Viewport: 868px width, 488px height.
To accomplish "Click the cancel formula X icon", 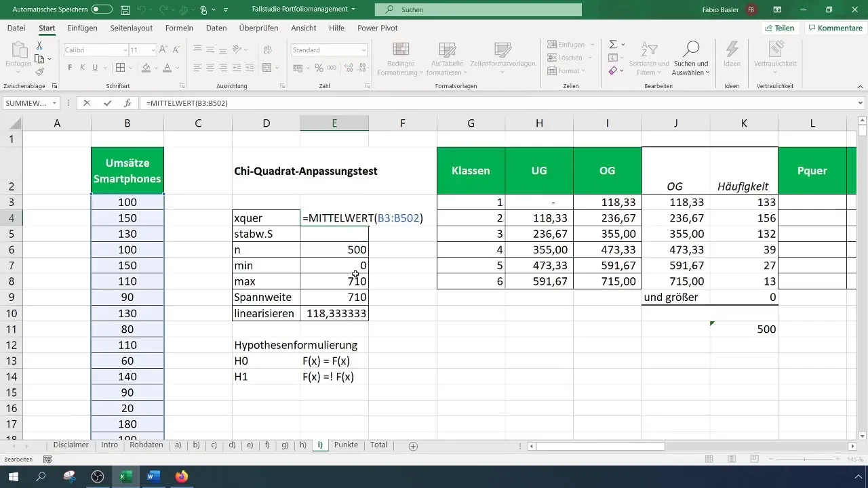I will pos(87,103).
